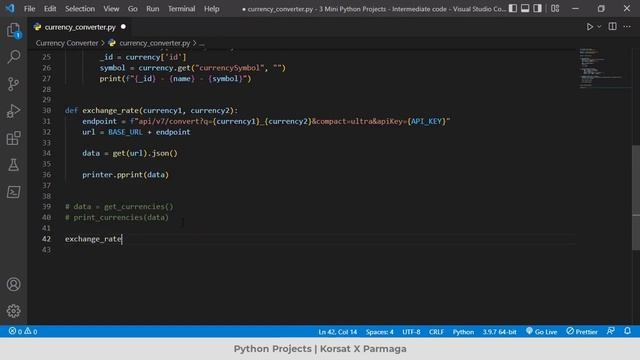The width and height of the screenshot is (640, 360).
Task: Open the Manage gear menu
Action: pos(13,311)
